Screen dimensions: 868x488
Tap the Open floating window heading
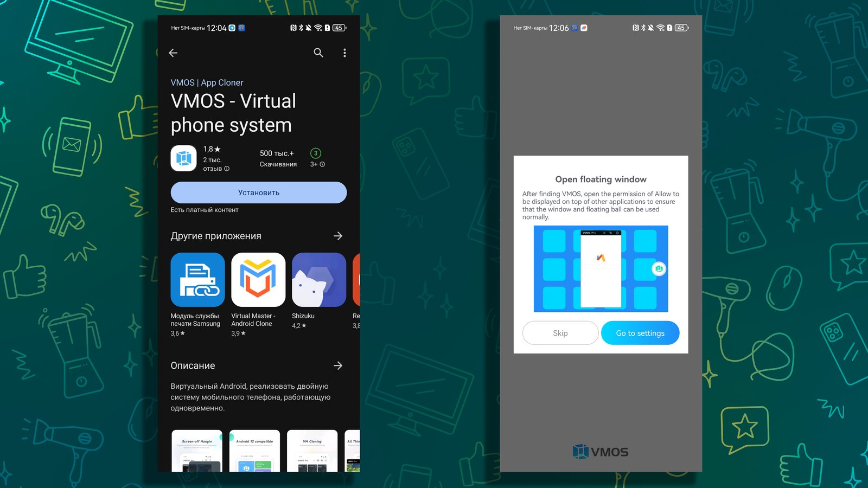(x=601, y=179)
